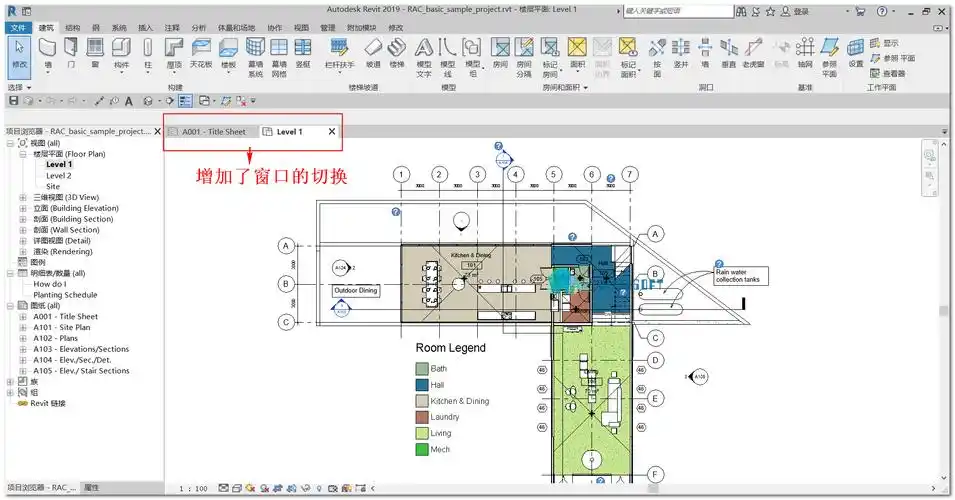The height and width of the screenshot is (500, 955).
Task: Open Level 2 in project browser
Action: [58, 176]
